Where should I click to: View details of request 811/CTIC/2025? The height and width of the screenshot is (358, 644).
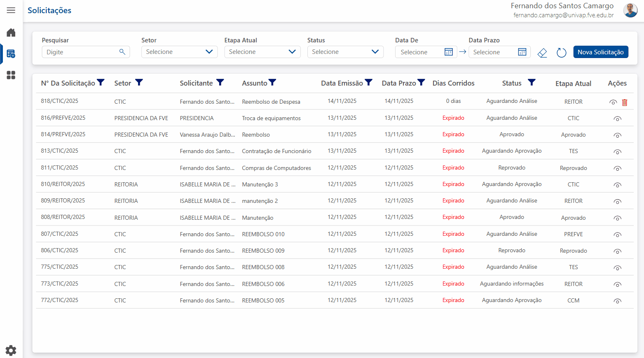[617, 169]
